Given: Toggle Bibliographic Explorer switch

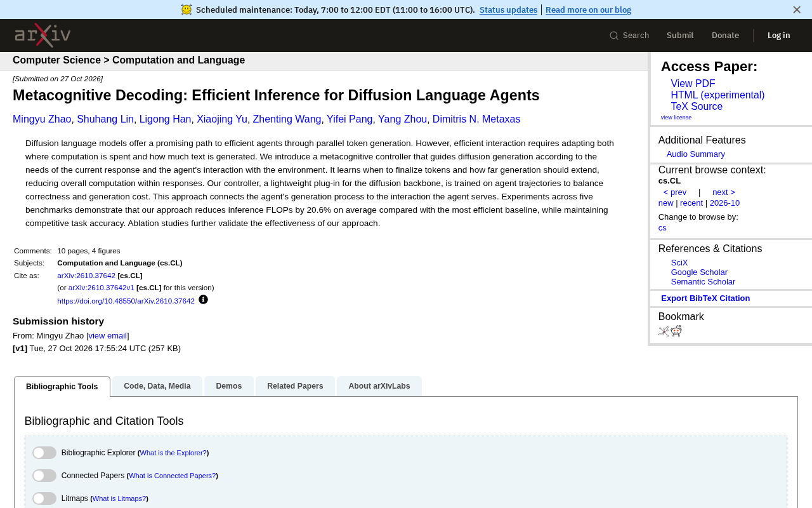Looking at the screenshot, I should pos(44,453).
